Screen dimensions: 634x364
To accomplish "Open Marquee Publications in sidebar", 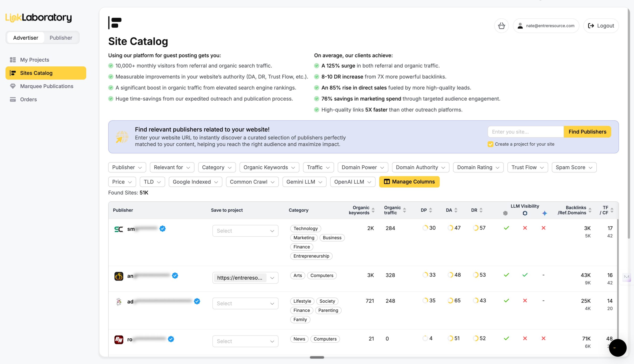I will pos(47,86).
